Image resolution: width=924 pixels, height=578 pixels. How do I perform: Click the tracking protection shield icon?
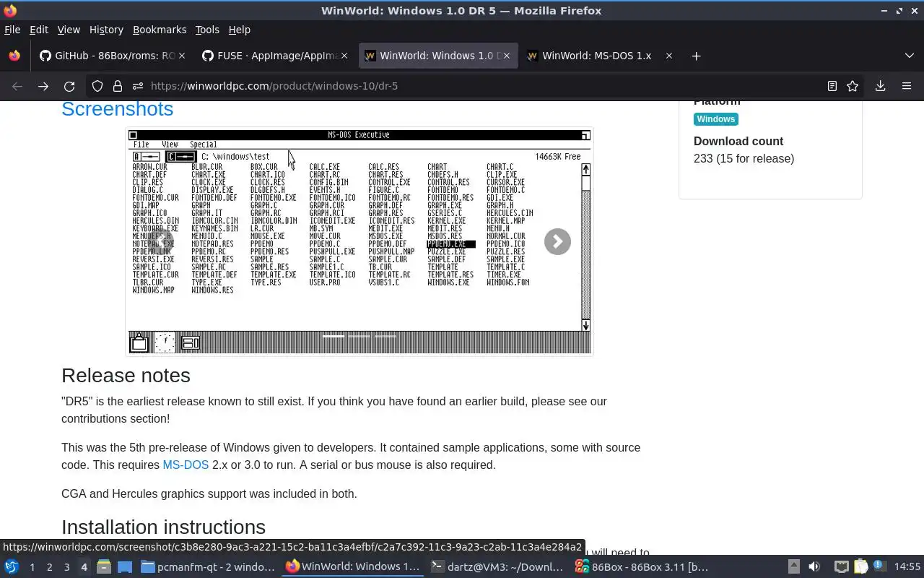click(x=97, y=86)
